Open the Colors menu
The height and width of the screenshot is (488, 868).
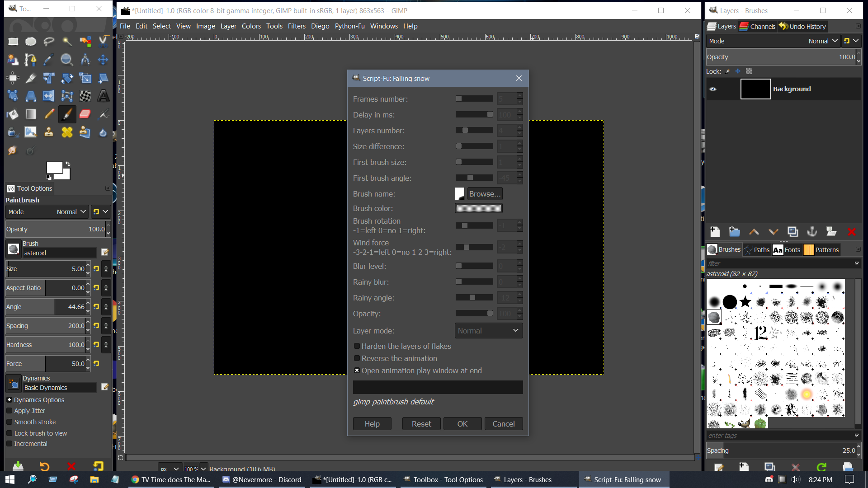tap(251, 26)
